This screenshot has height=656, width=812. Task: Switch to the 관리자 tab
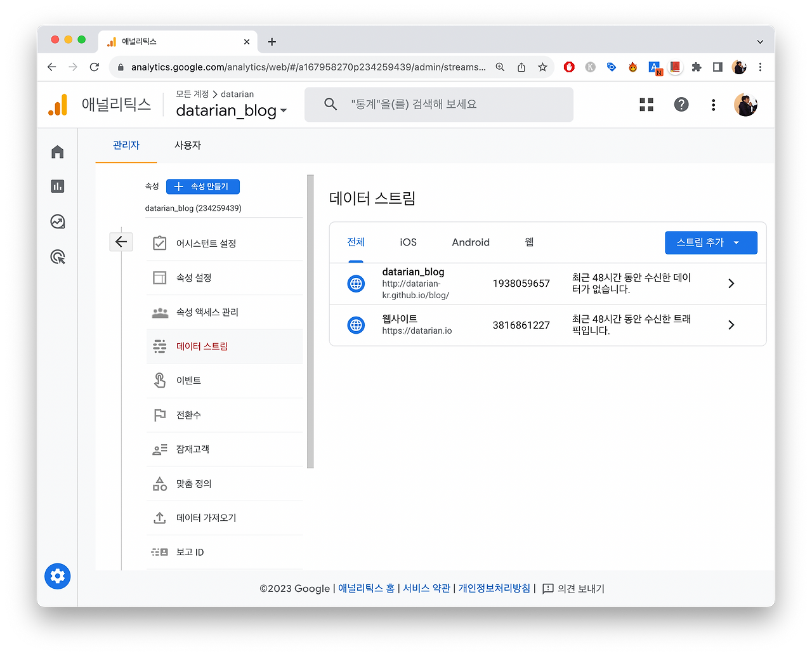126,145
